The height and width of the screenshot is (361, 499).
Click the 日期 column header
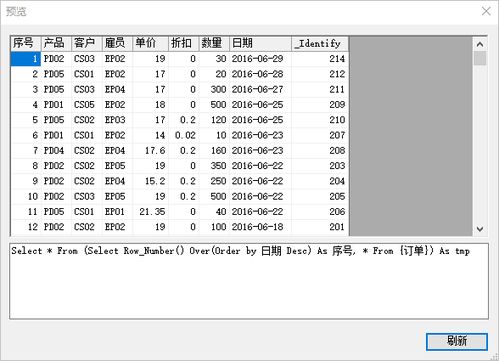pos(261,43)
